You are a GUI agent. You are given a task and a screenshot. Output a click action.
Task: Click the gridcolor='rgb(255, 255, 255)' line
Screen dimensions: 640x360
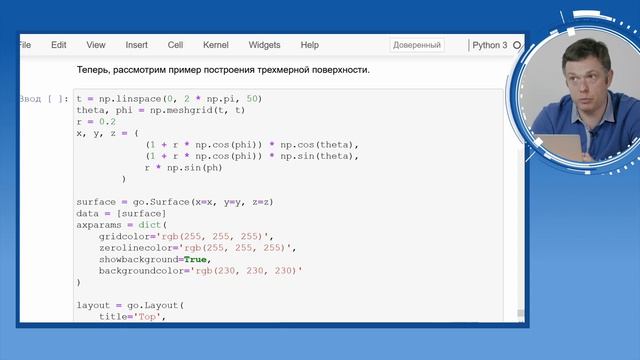point(186,236)
